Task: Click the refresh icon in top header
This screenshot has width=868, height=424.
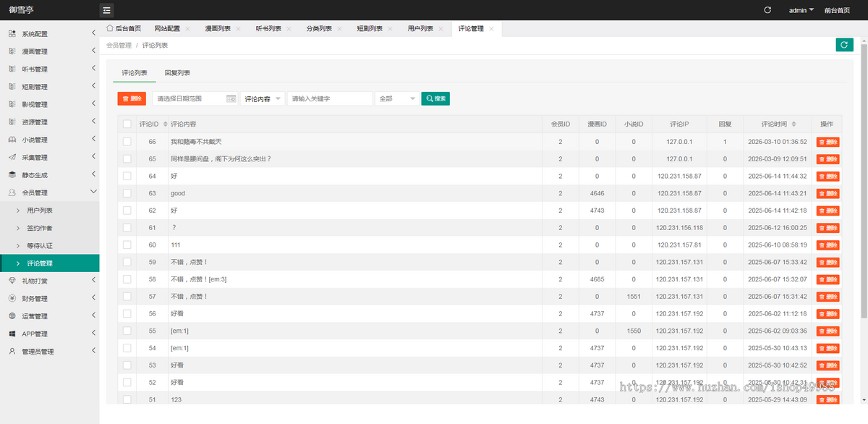Action: [767, 10]
